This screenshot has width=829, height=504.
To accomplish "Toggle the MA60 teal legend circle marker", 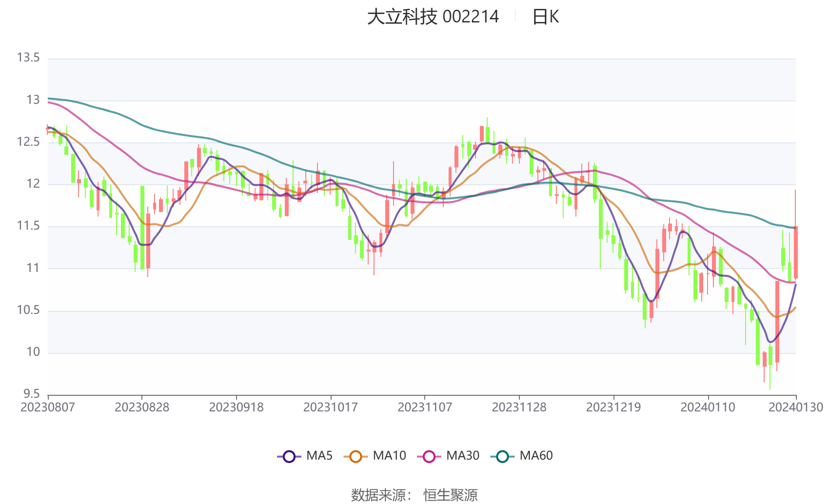I will (502, 456).
